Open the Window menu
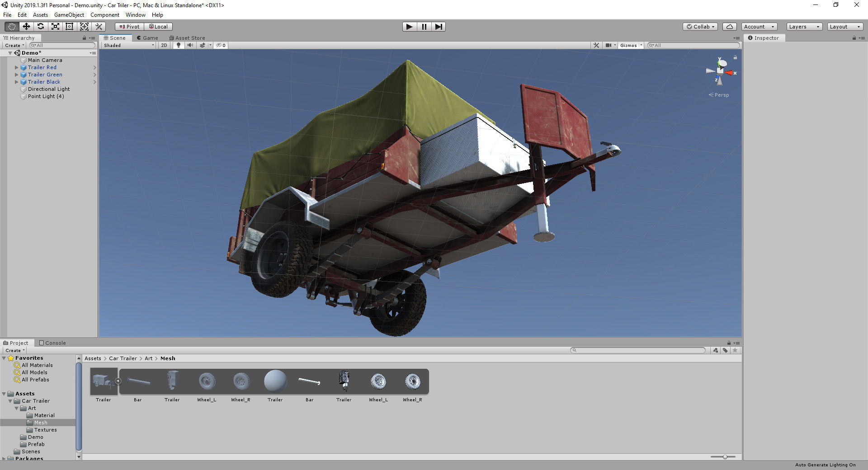 click(x=135, y=15)
